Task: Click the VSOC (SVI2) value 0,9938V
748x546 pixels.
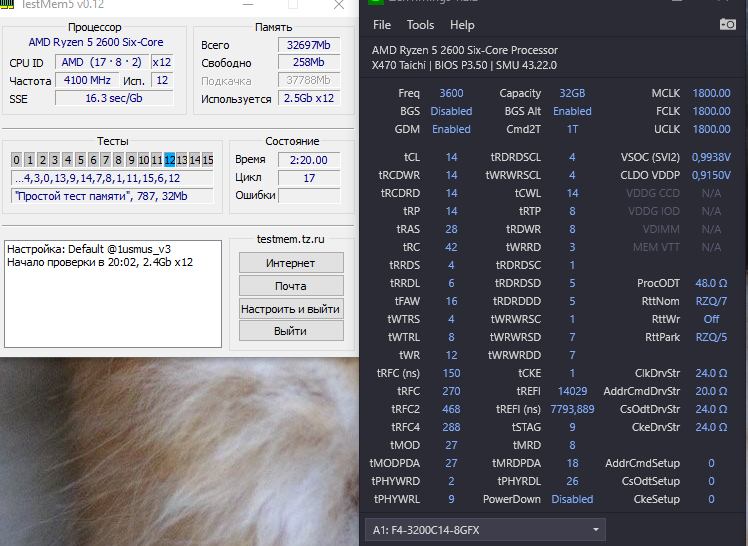Action: click(711, 157)
